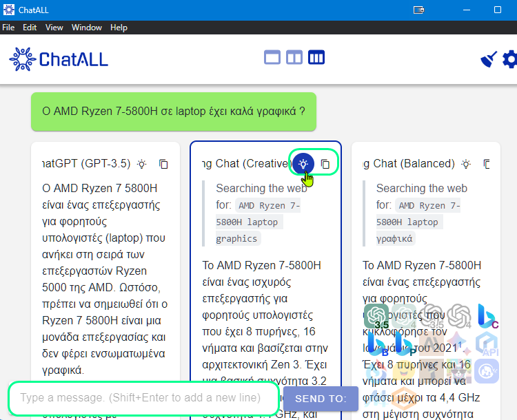Open the Edit menu
Screen dimensions: 517x420
(x=30, y=28)
